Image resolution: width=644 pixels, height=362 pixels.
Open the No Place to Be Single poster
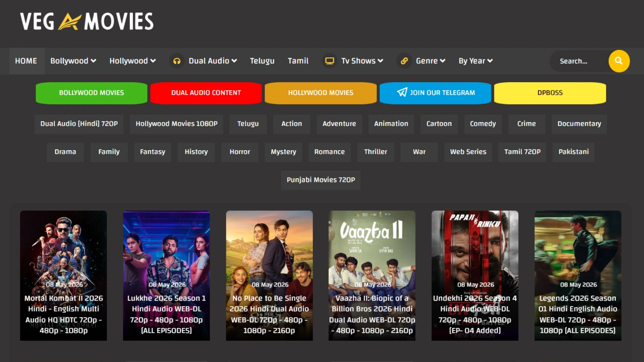pyautogui.click(x=269, y=276)
